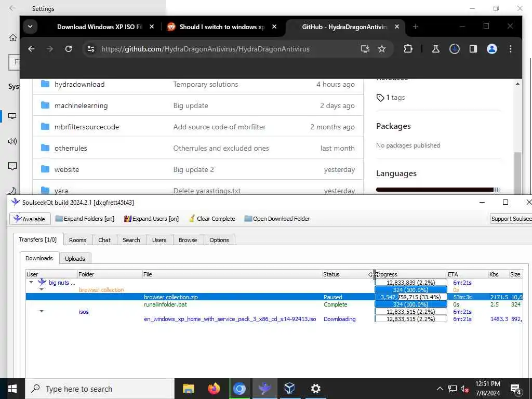
Task: Click the Languages bar on GitHub
Action: (437, 190)
